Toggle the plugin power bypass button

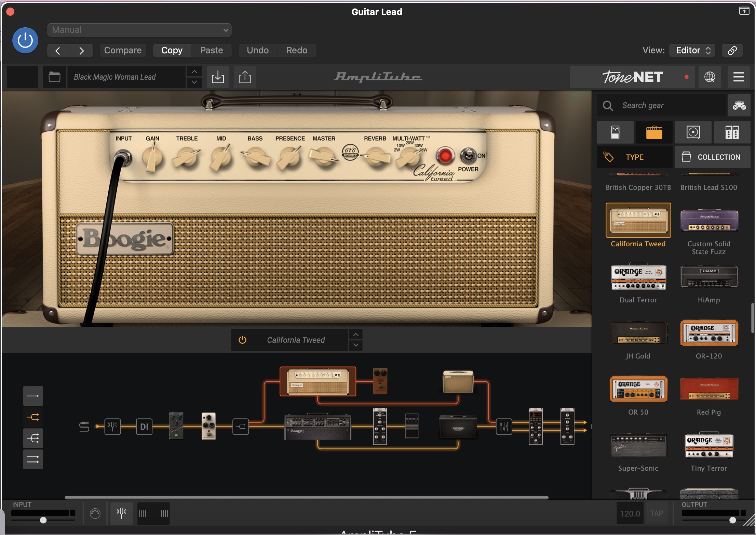[25, 40]
